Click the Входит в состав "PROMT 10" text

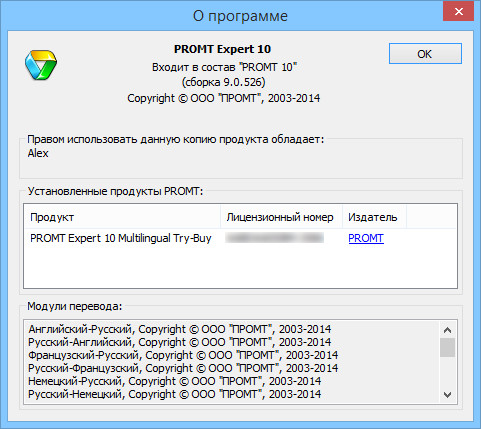224,67
